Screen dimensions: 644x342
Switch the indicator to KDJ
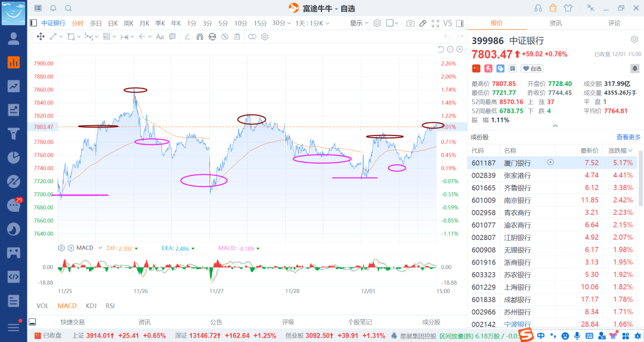tap(91, 306)
